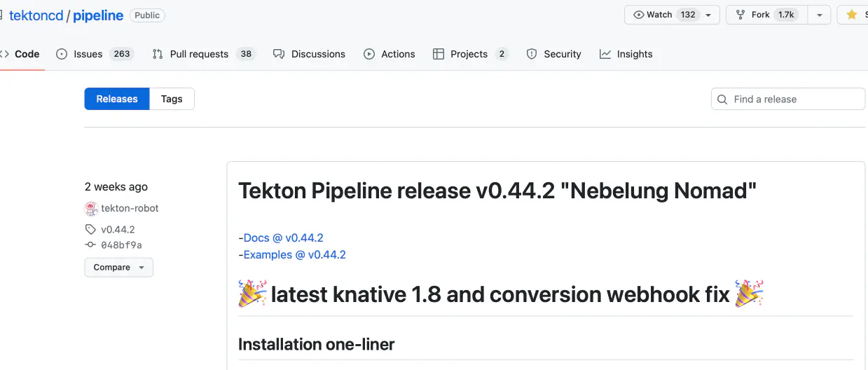
Task: Open commit 048bf9a link
Action: pyautogui.click(x=121, y=245)
